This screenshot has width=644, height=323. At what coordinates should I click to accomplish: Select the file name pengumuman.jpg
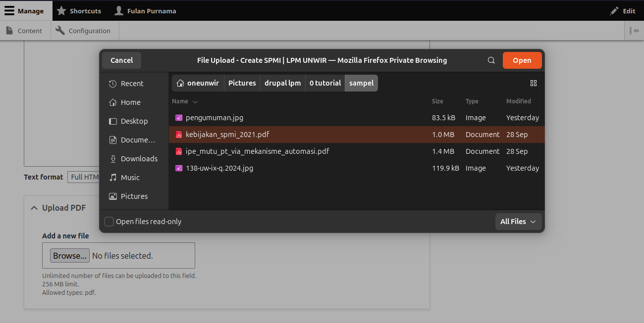click(x=215, y=118)
